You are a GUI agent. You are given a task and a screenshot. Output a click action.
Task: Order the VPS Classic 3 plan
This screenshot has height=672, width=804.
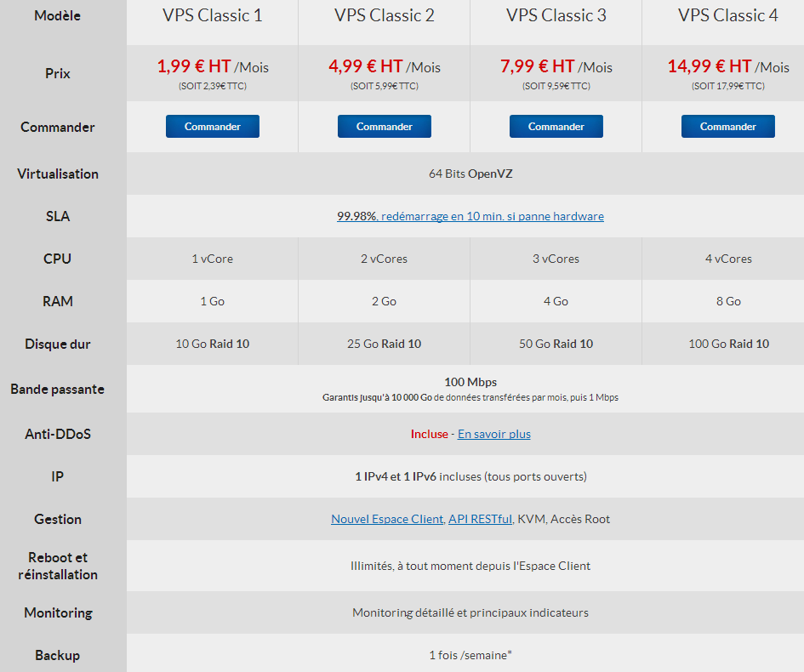pyautogui.click(x=556, y=127)
